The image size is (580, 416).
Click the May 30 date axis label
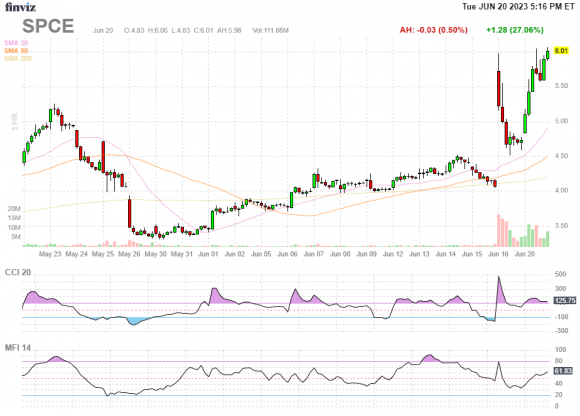[155, 254]
